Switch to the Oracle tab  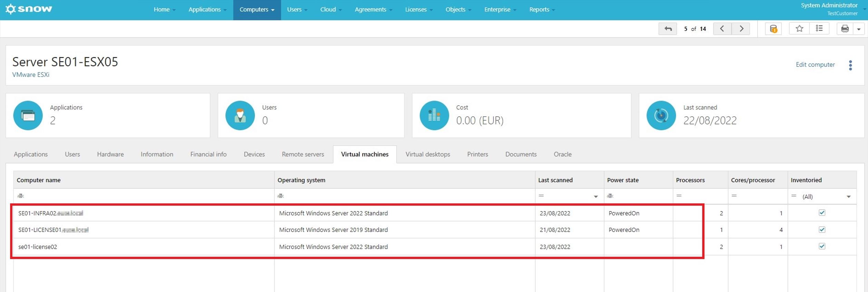pyautogui.click(x=563, y=154)
